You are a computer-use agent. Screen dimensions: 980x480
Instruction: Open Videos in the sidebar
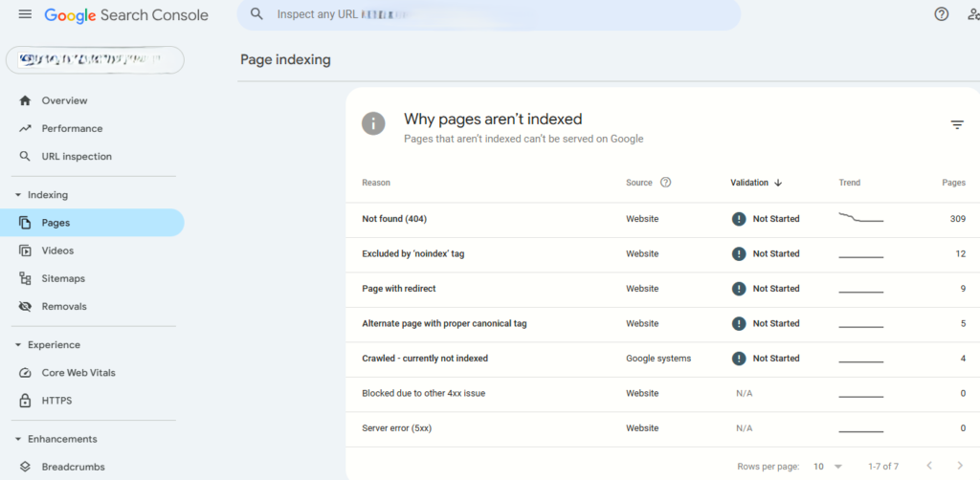[x=93, y=251]
